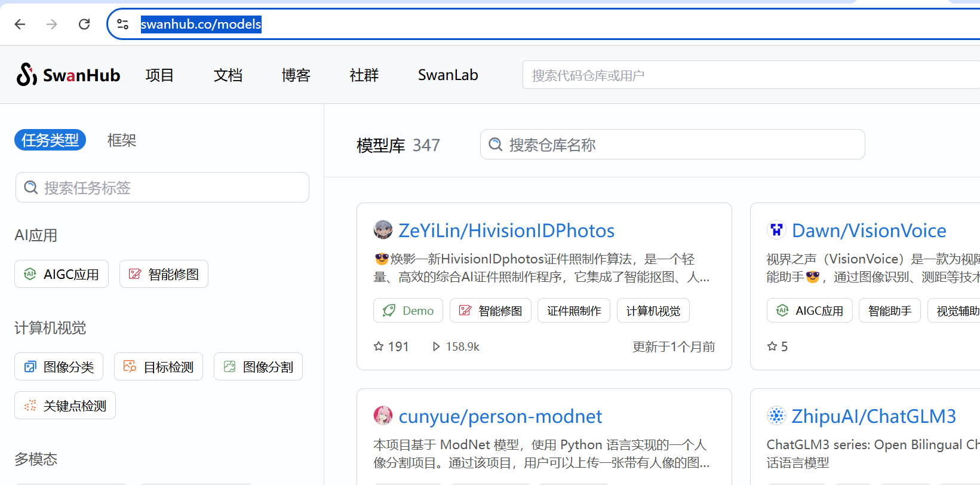Click the star icon showing 191
The image size is (980, 485).
click(x=379, y=346)
